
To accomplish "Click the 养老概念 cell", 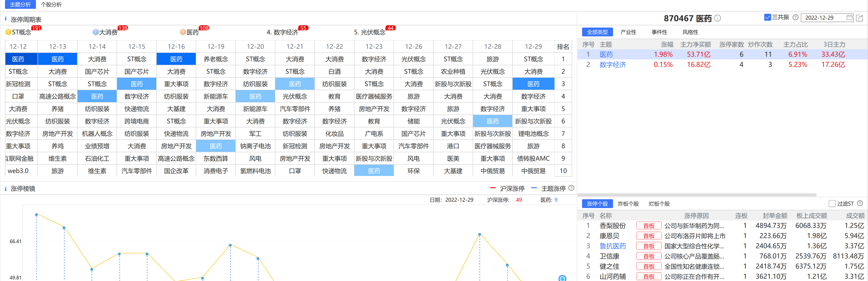I will point(216,59).
